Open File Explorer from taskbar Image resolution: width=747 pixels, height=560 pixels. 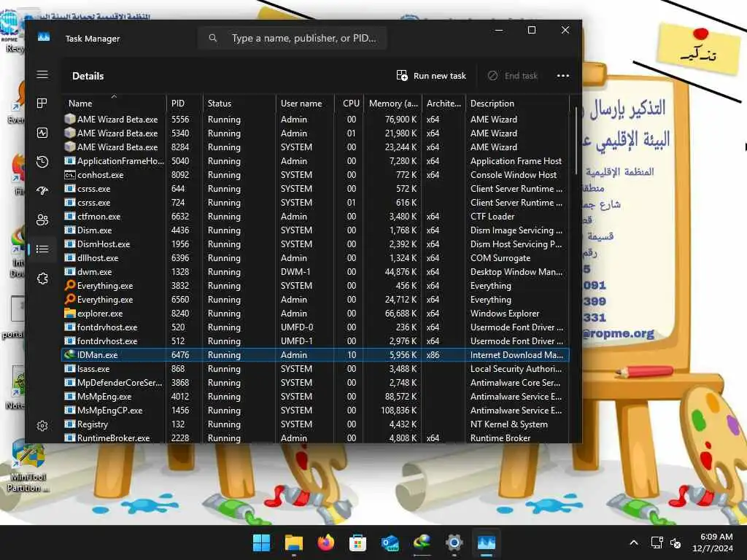coord(293,542)
